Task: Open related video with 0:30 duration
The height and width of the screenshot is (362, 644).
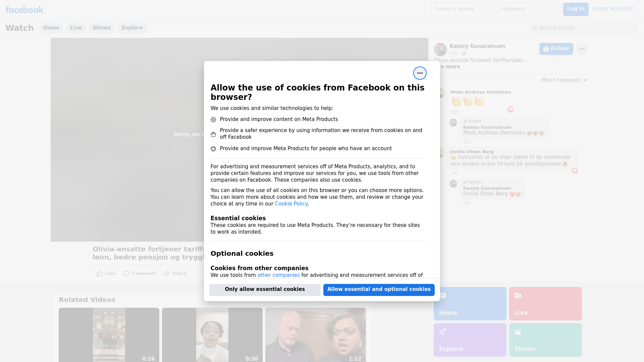Action: (x=212, y=335)
